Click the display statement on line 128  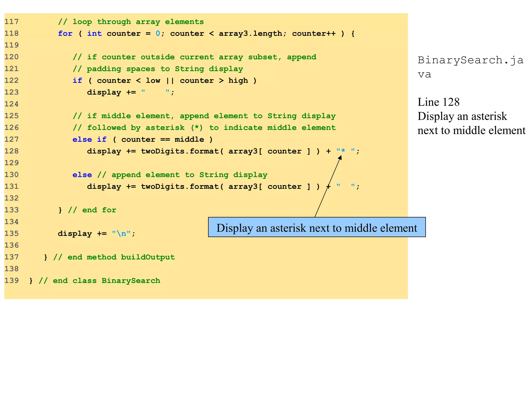click(x=223, y=151)
